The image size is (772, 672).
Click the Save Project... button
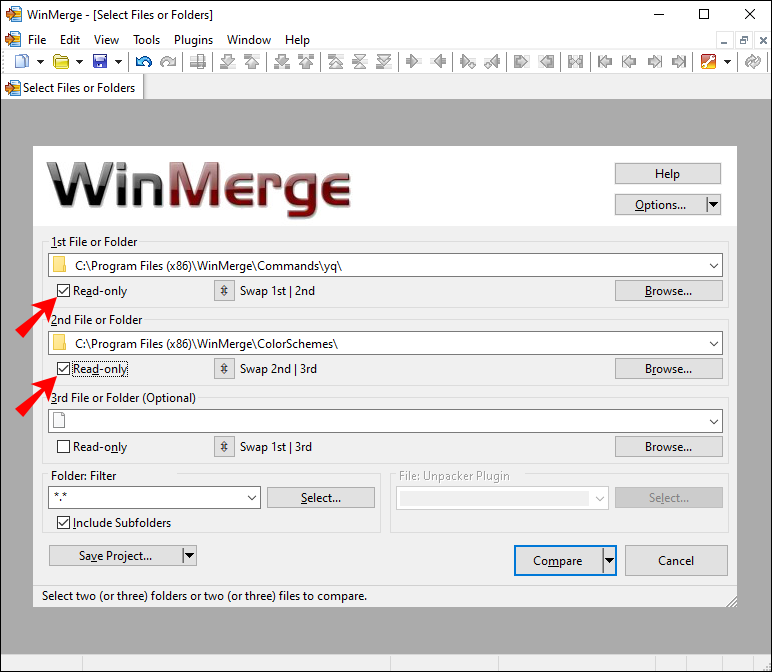(116, 556)
